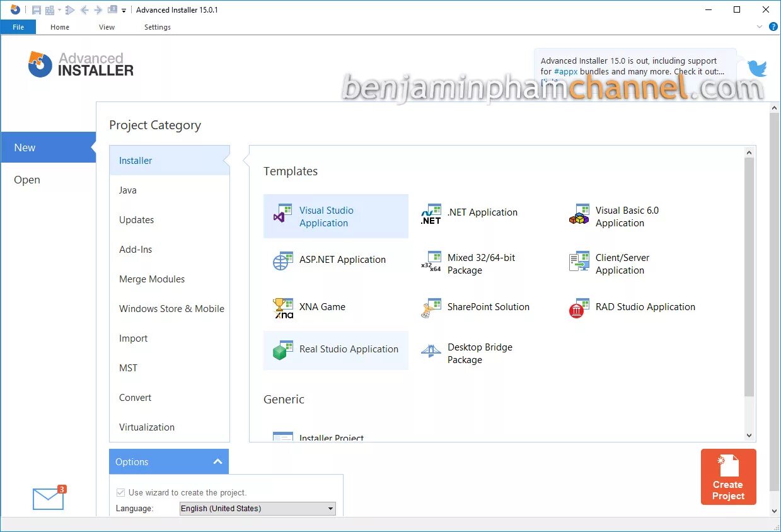Click the Twitter bird icon
This screenshot has height=532, width=781.
pyautogui.click(x=757, y=68)
